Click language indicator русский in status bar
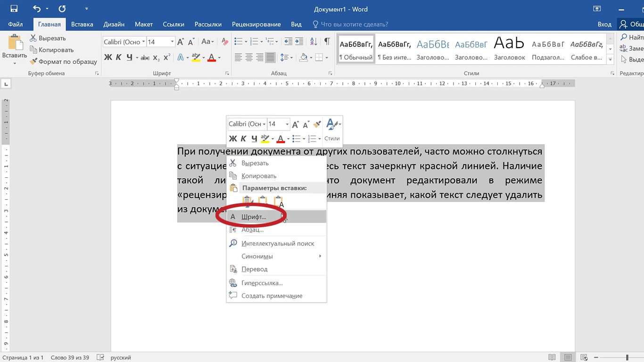 (121, 358)
